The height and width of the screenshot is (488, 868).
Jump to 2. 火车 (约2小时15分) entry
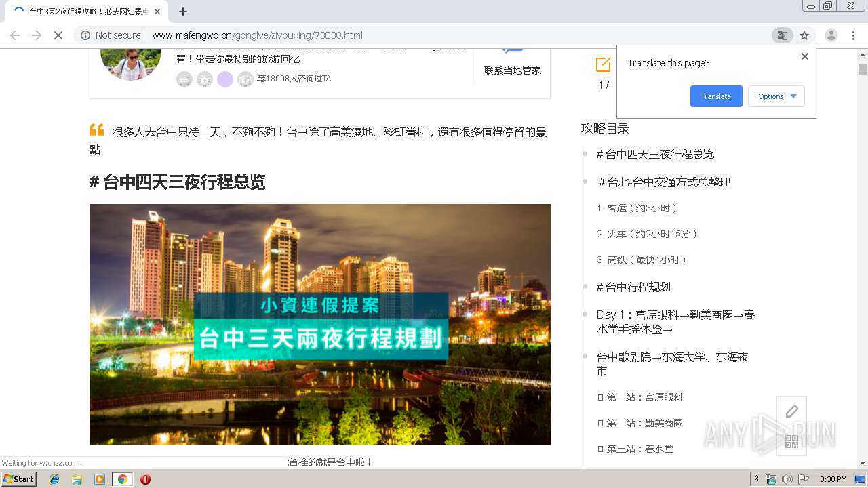647,234
